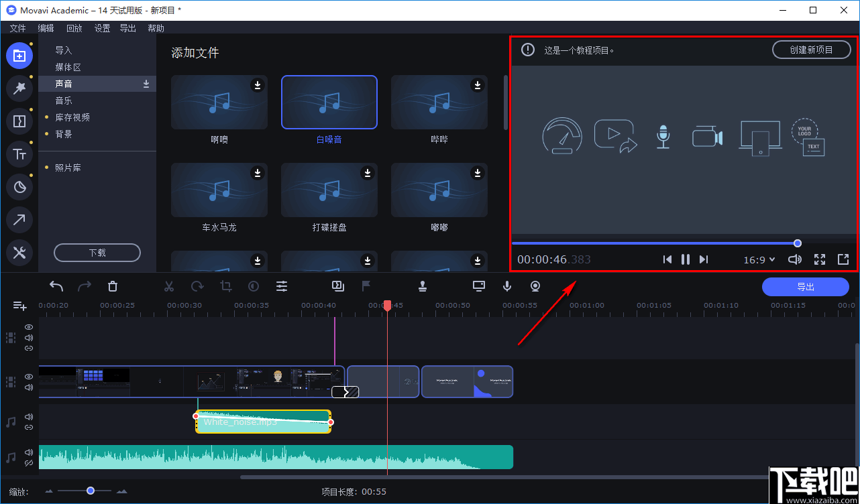
Task: Add a marker using the flag icon
Action: pyautogui.click(x=366, y=286)
